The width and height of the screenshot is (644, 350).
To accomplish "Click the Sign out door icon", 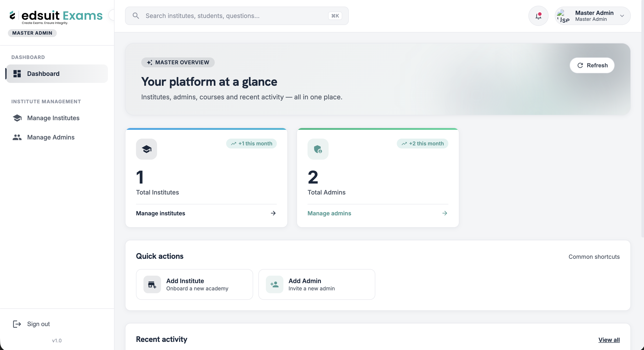I will click(17, 324).
